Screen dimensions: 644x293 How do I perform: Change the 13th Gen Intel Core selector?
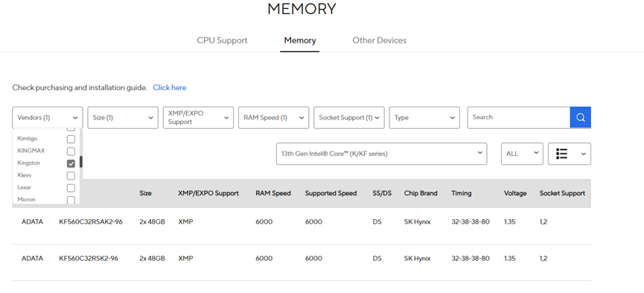381,154
